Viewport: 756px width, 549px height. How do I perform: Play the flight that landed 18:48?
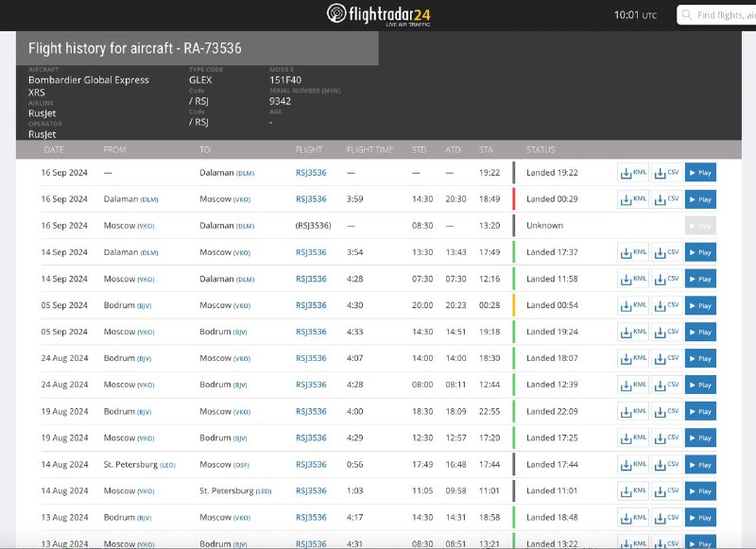click(x=700, y=518)
